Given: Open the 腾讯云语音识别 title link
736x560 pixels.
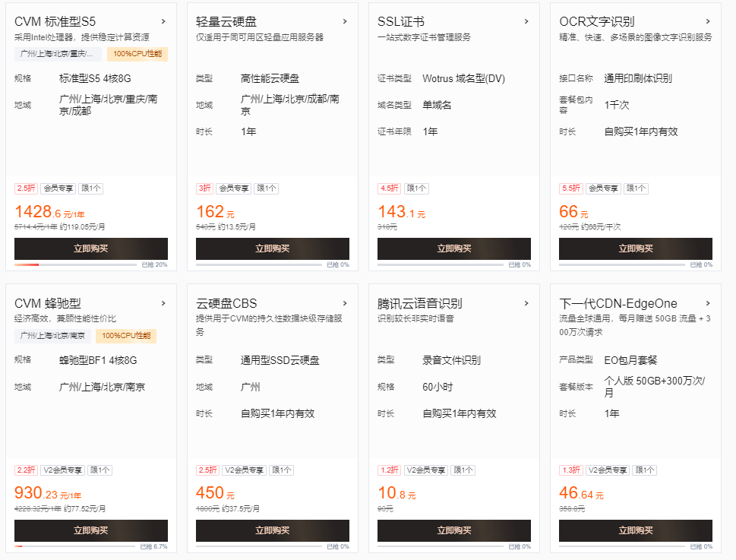Looking at the screenshot, I should (x=419, y=303).
